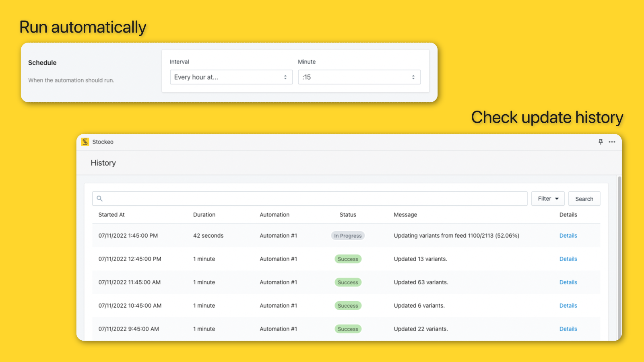
Task: Click the Search button
Action: (584, 198)
